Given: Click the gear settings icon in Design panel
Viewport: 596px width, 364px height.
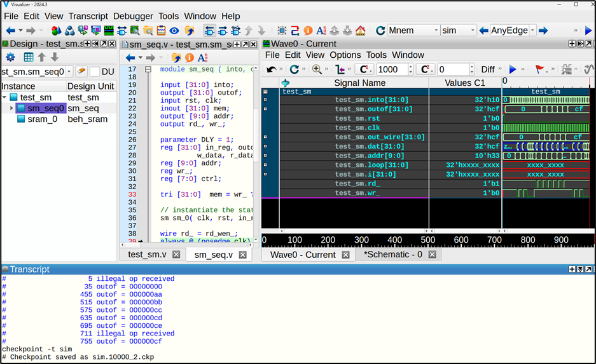Looking at the screenshot, I should 10,57.
